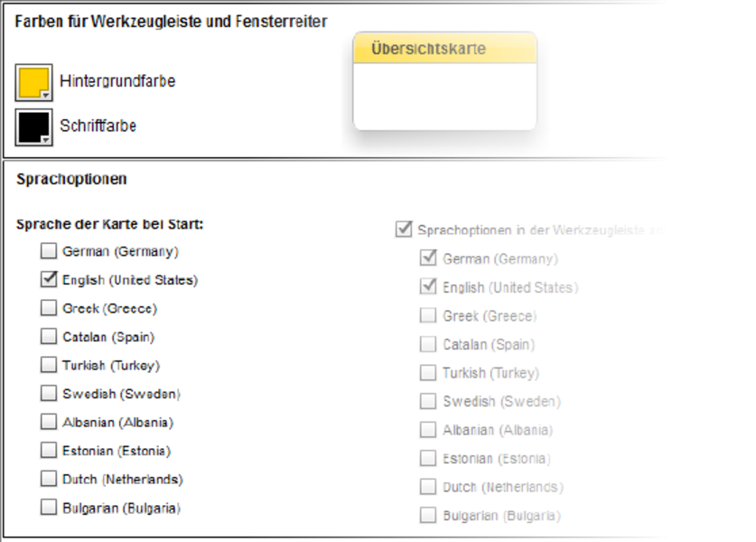Enable Greek (Greece) in toolbar languages
The height and width of the screenshot is (542, 756).
(x=428, y=316)
